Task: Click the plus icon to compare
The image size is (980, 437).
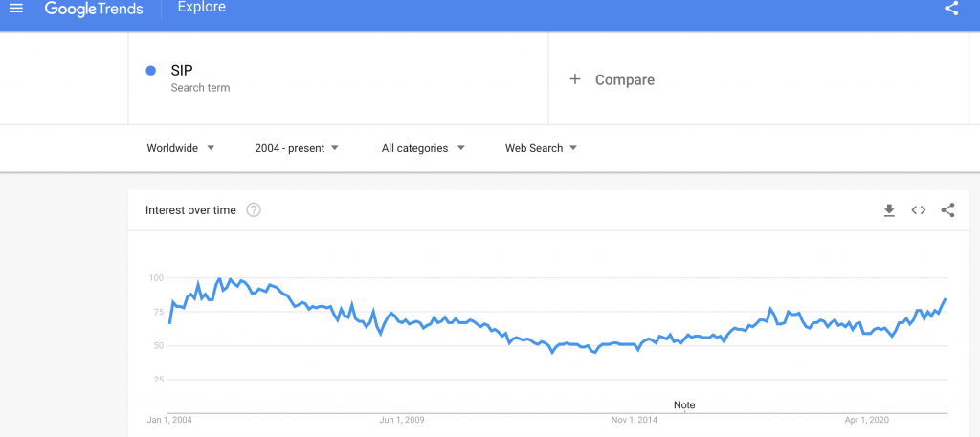Action: 575,79
